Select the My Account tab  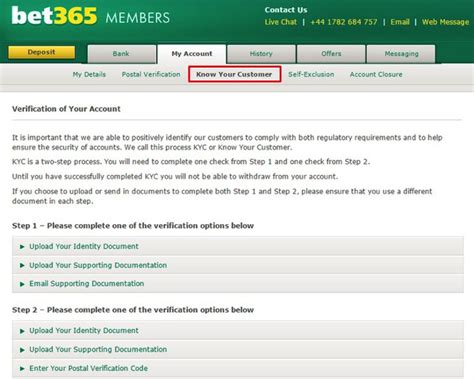pyautogui.click(x=192, y=54)
